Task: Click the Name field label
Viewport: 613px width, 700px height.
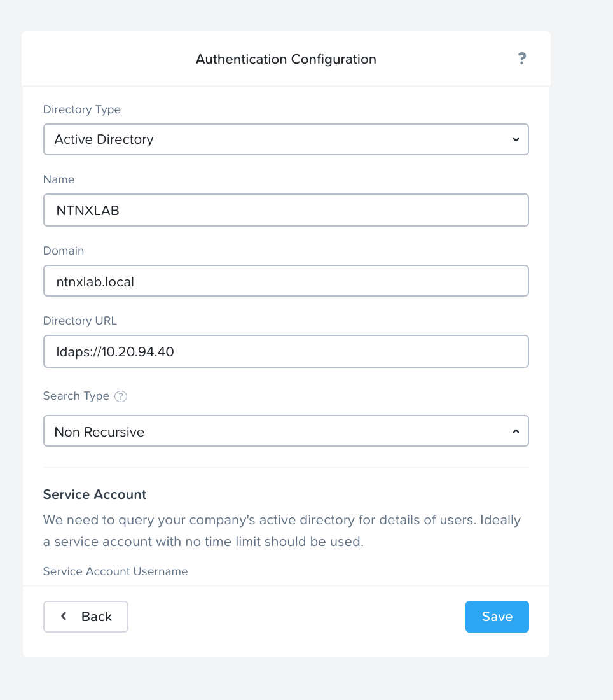Action: tap(59, 179)
